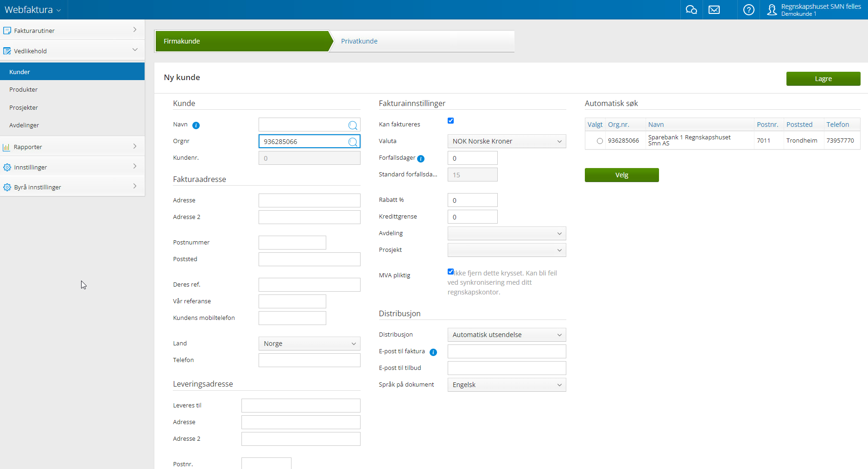The height and width of the screenshot is (469, 868).
Task: Switch to the Privatkunde tab
Action: [359, 41]
